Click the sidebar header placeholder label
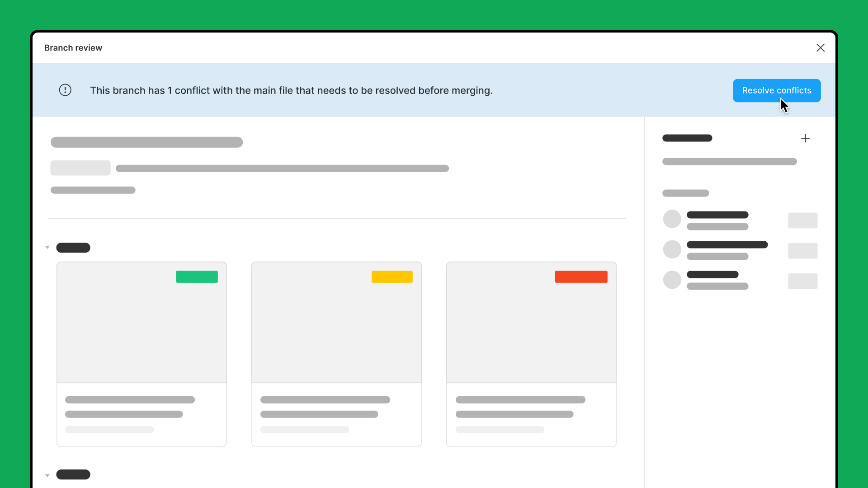 click(687, 138)
